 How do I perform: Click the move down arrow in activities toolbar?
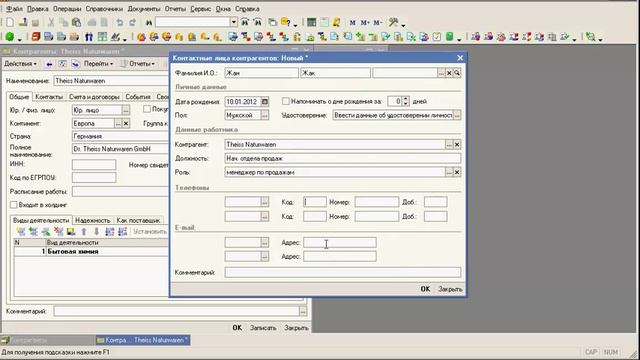click(x=96, y=231)
